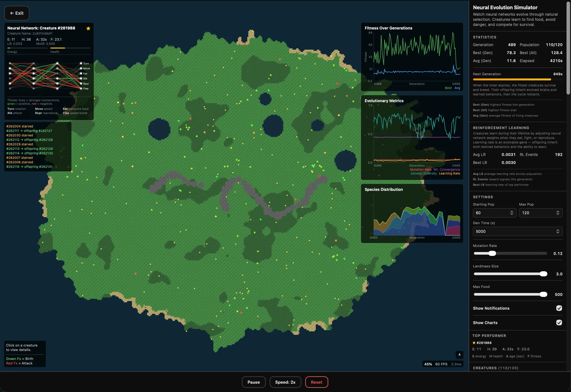The height and width of the screenshot is (392, 571).
Task: Click the star beside Top Performer #261988
Action: [x=474, y=343]
